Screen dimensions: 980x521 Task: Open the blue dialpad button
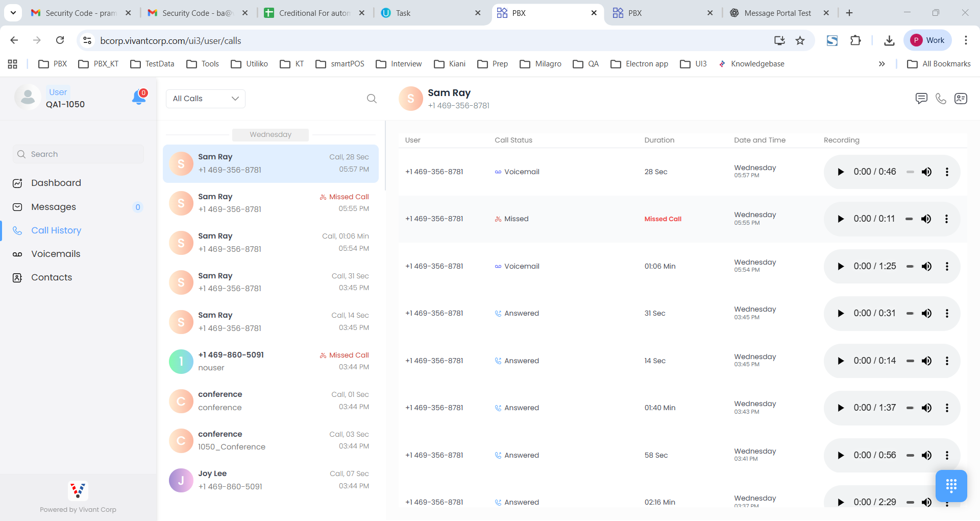[951, 486]
